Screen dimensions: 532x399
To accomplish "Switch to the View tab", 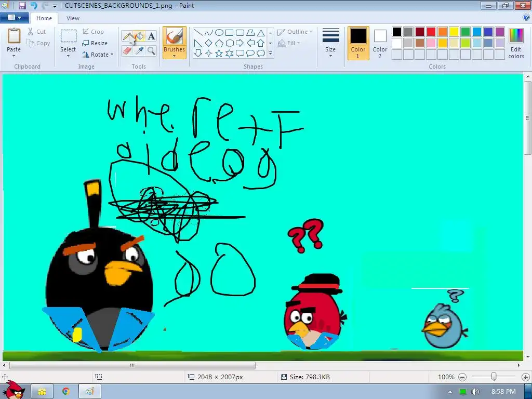I will click(73, 18).
